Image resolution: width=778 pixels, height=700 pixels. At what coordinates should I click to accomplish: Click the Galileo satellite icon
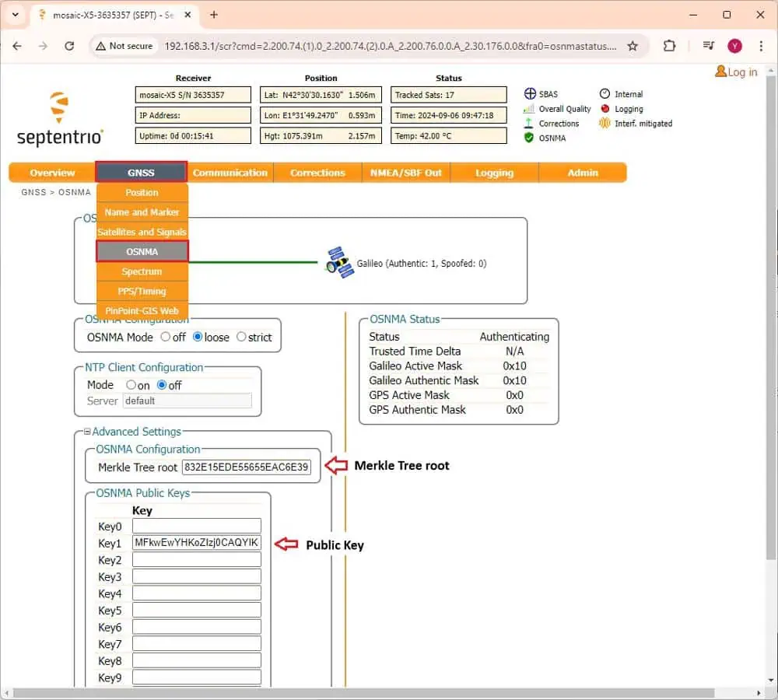coord(339,263)
